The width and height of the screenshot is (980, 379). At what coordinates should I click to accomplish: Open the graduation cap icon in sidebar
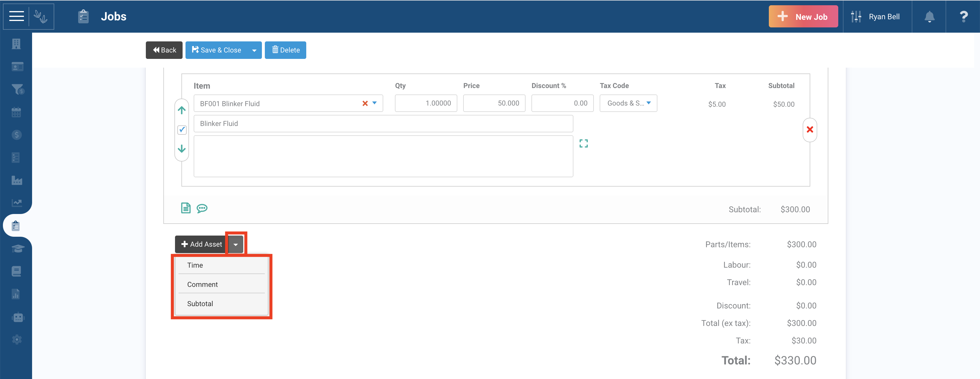click(18, 248)
